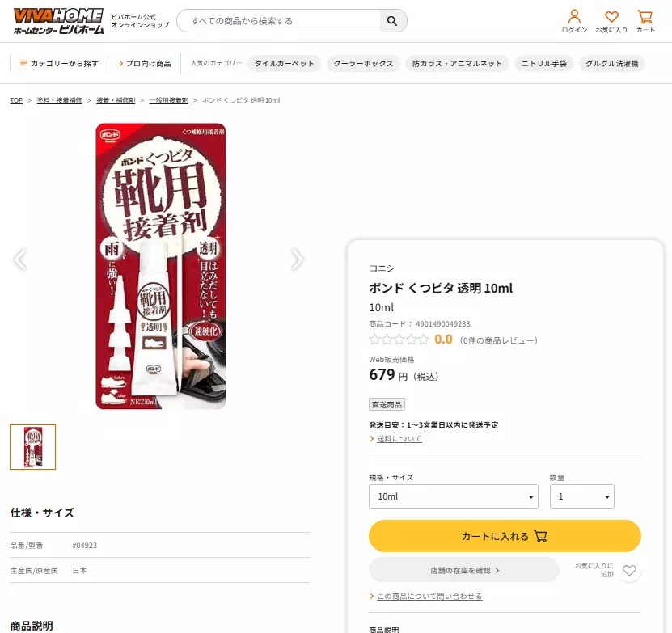
Task: Open the shopping cart icon
Action: coord(645,20)
